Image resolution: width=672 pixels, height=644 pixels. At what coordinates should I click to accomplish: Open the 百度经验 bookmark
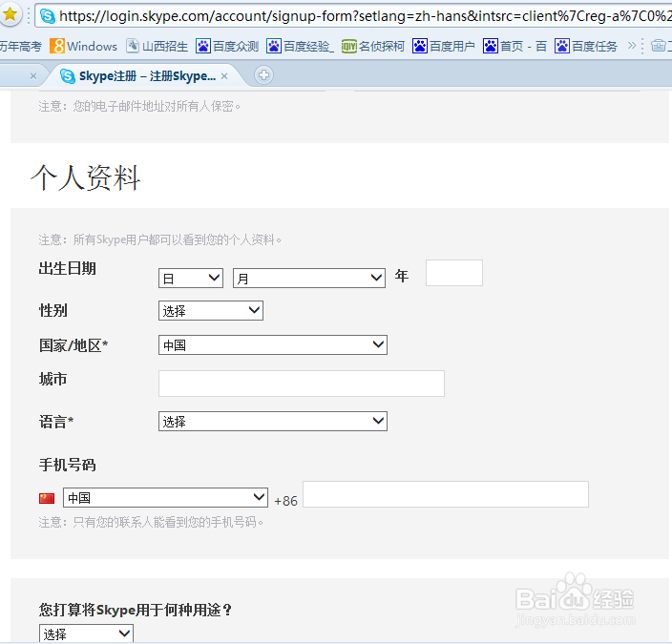pos(300,46)
